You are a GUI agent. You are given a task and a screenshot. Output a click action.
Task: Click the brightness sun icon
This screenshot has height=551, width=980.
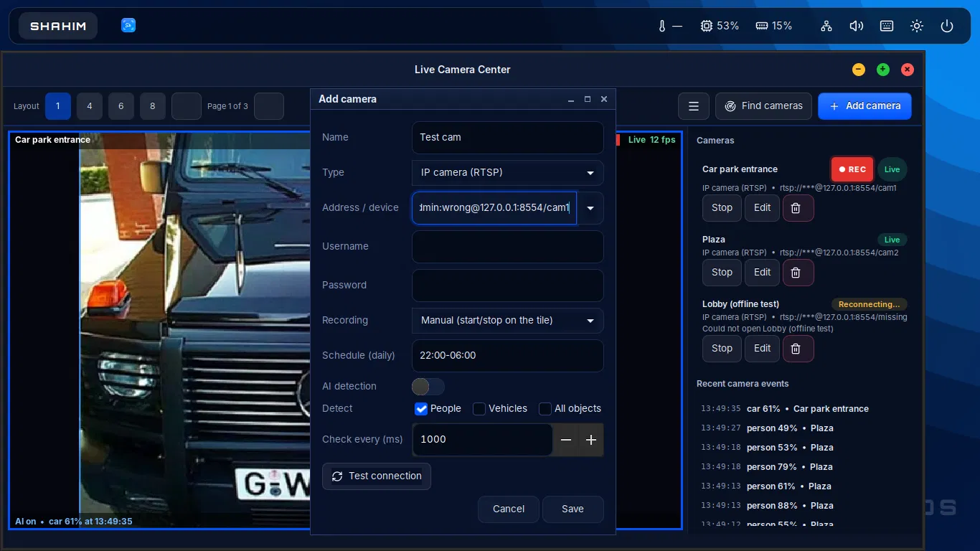917,26
